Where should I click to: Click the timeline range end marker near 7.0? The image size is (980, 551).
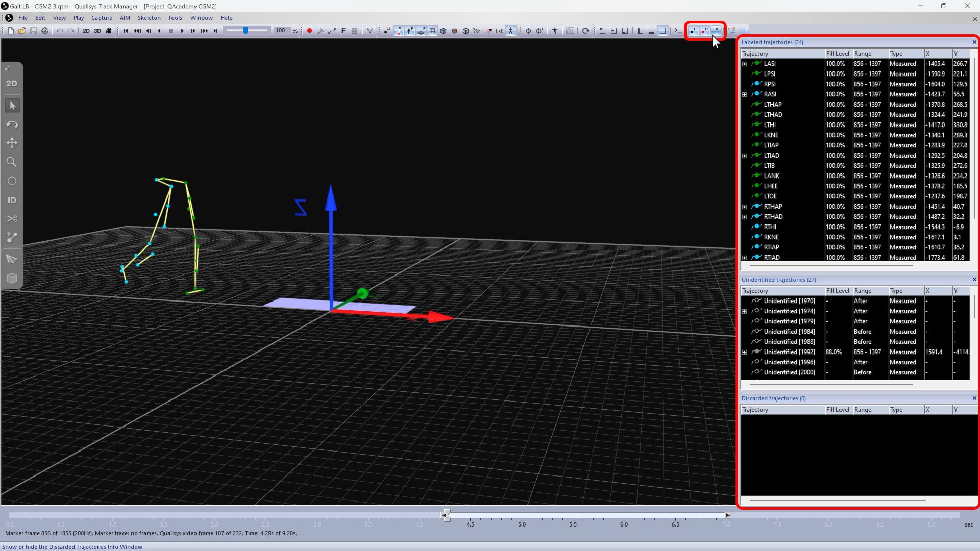(x=728, y=515)
